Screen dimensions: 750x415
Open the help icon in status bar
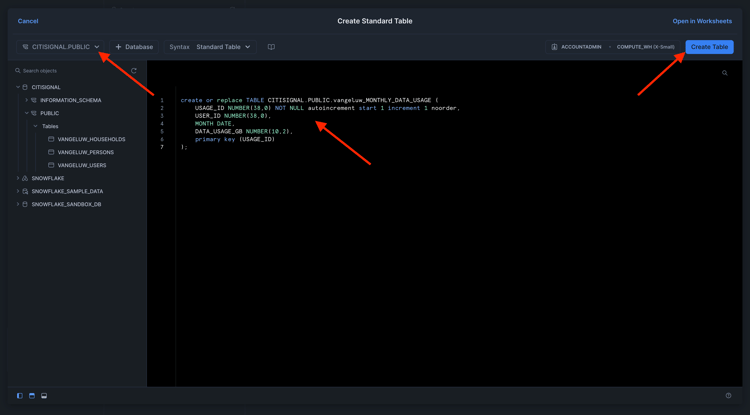pyautogui.click(x=728, y=396)
